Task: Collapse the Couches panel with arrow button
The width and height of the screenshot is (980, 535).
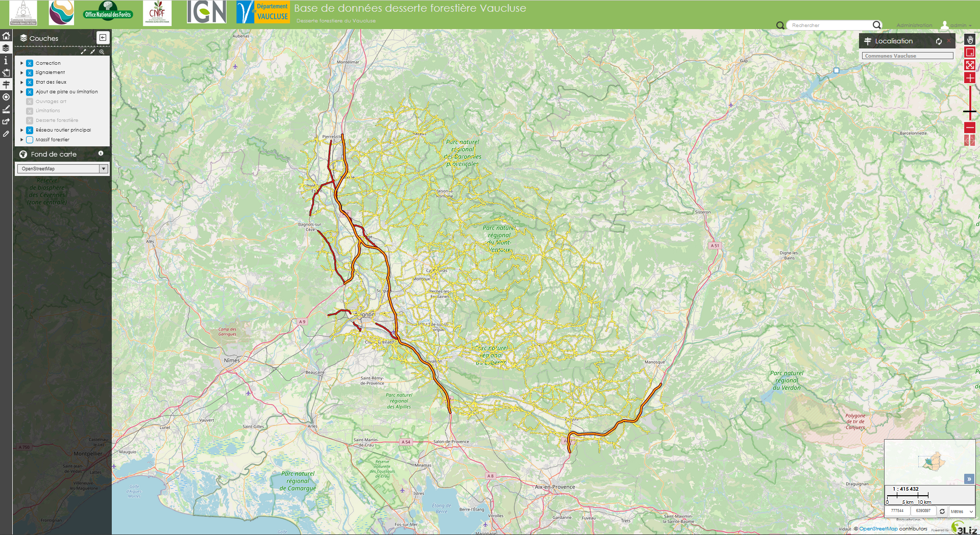Action: click(103, 38)
